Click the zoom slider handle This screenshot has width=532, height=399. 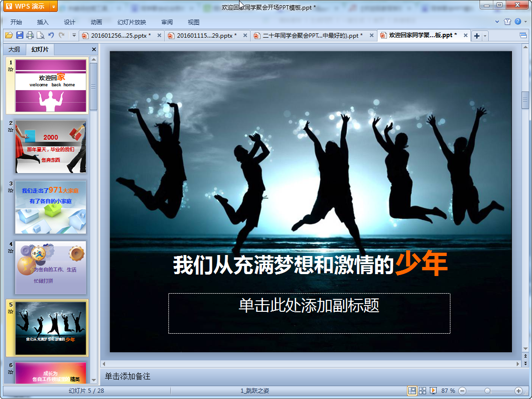click(487, 391)
